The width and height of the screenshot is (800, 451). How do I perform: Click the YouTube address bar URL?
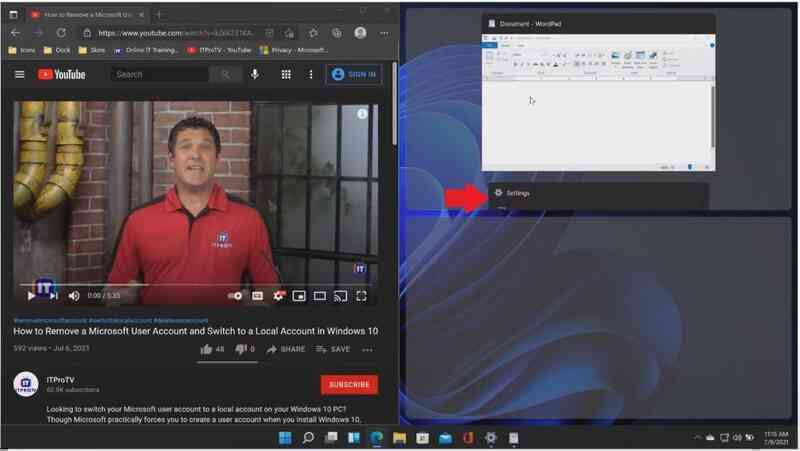(176, 33)
